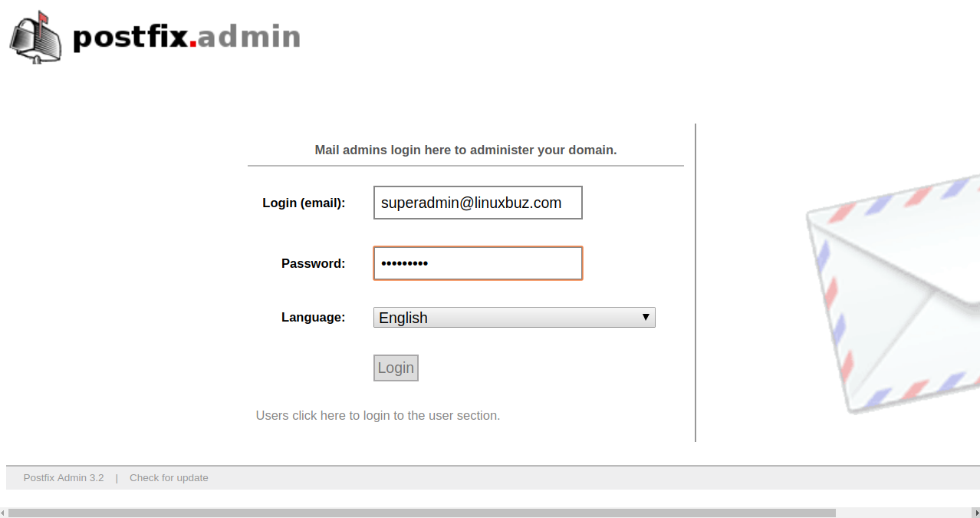
Task: Click the Postfix Admin 3.2 footer text
Action: tap(64, 477)
